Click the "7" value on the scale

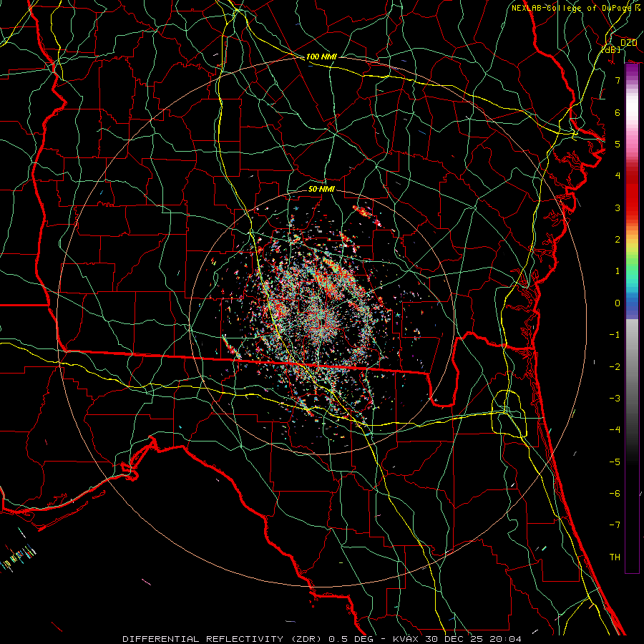[618, 80]
